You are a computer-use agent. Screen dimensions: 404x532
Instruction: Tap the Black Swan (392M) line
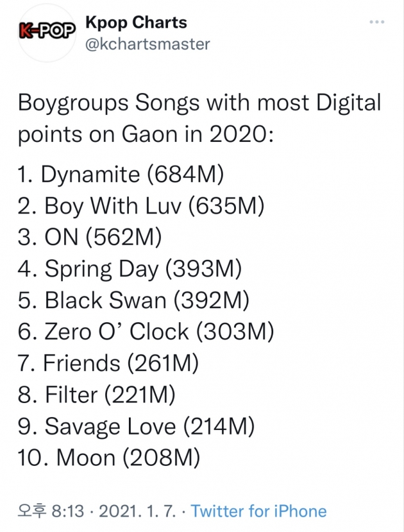click(133, 300)
